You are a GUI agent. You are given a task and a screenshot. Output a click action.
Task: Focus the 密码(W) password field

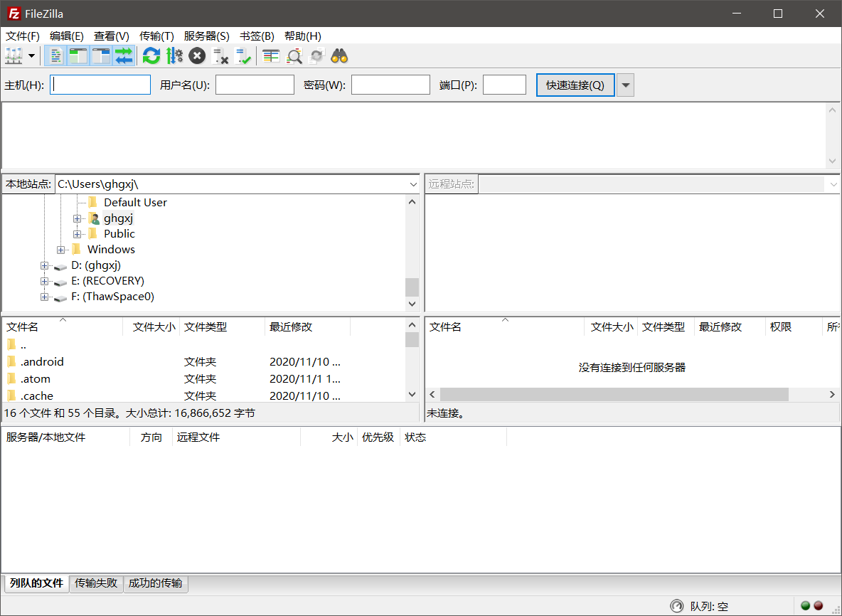click(391, 85)
